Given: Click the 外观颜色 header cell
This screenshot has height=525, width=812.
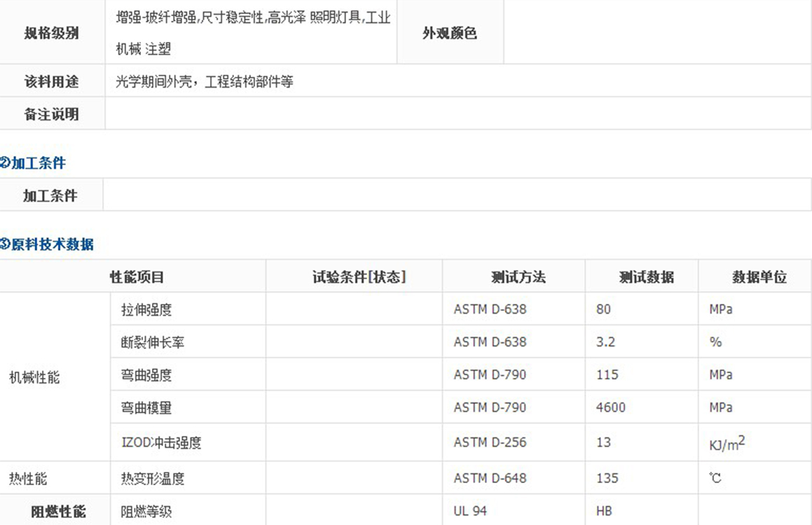Looking at the screenshot, I should click(449, 33).
